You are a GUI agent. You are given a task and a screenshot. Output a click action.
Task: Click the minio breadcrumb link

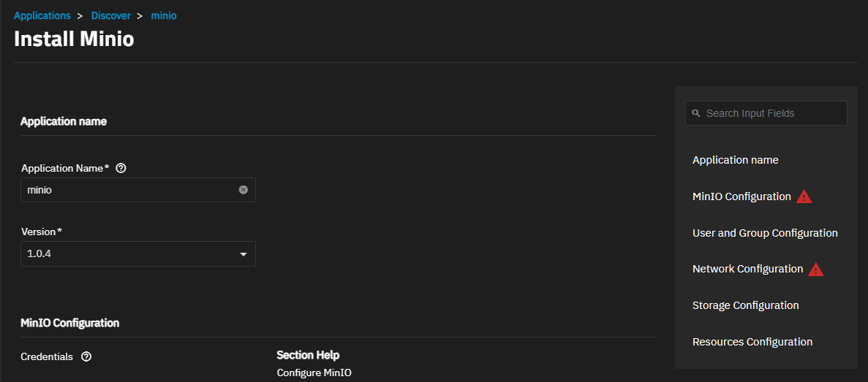point(164,15)
